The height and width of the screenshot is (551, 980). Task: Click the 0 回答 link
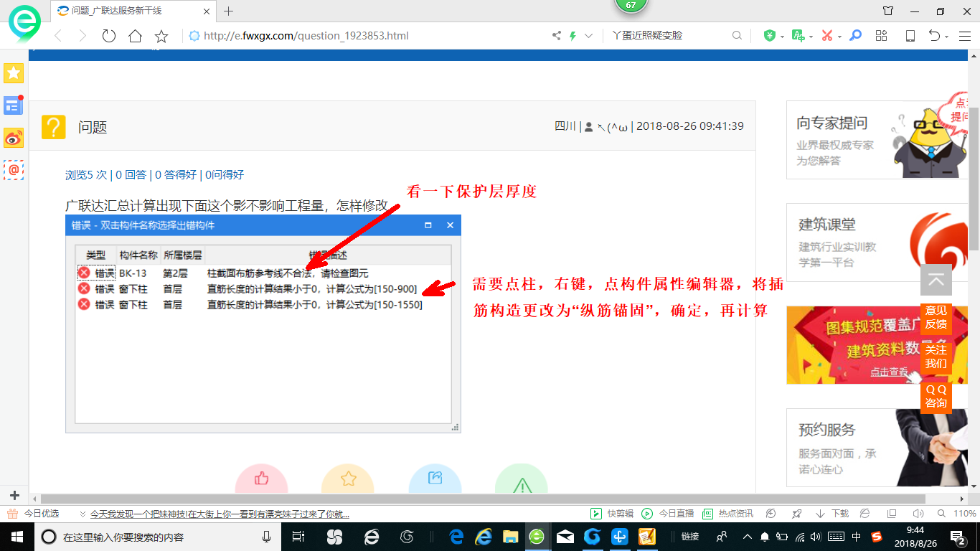pyautogui.click(x=131, y=174)
